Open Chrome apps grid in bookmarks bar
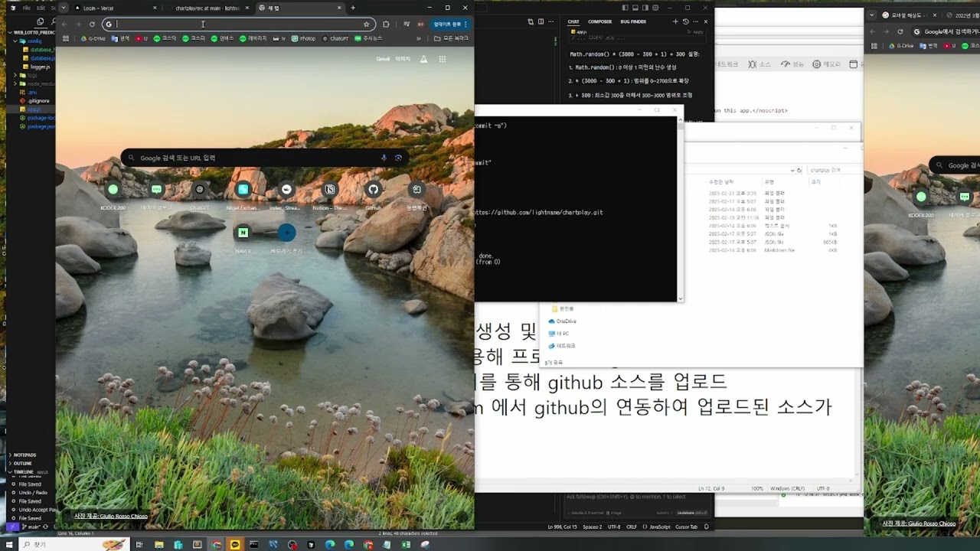Image resolution: width=980 pixels, height=551 pixels. tap(66, 37)
